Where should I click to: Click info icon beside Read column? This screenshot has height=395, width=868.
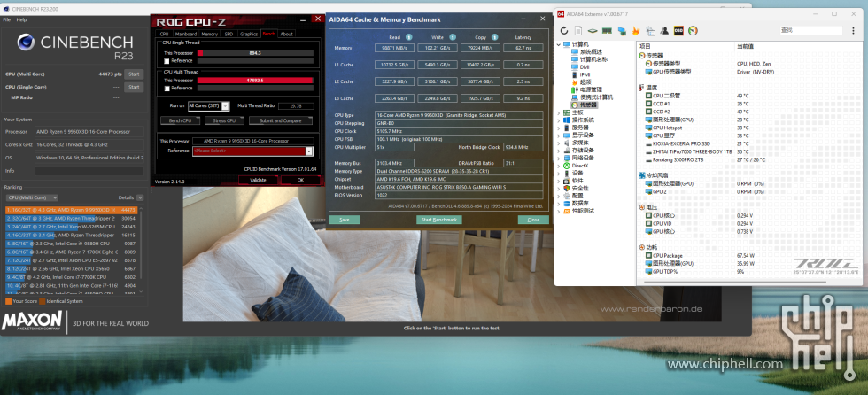(x=409, y=37)
